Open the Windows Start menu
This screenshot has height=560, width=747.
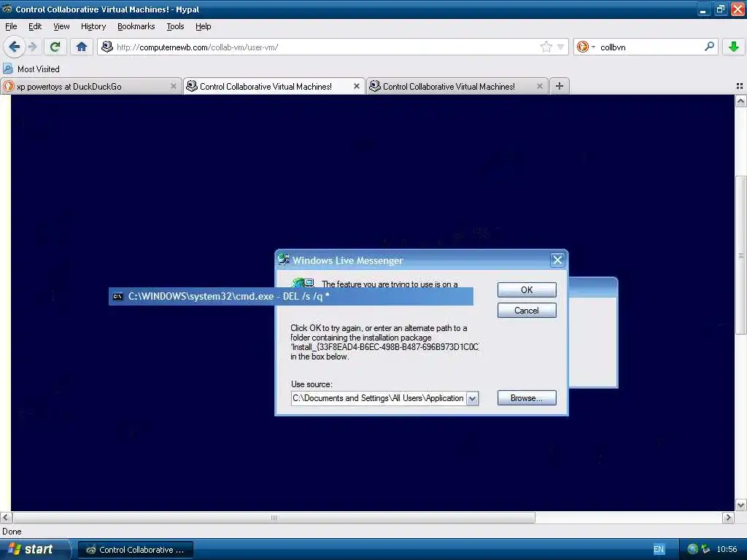click(34, 550)
